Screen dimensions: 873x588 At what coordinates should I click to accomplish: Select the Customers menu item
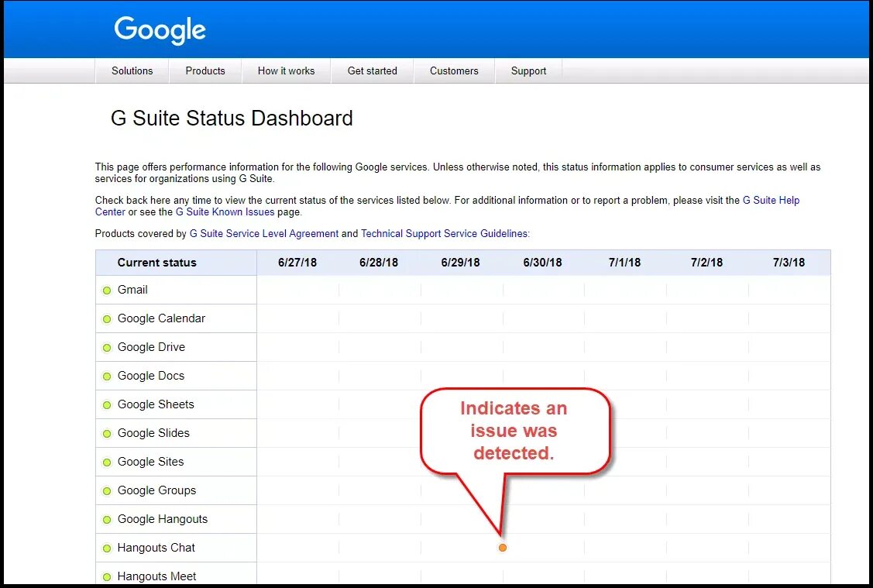click(x=454, y=70)
